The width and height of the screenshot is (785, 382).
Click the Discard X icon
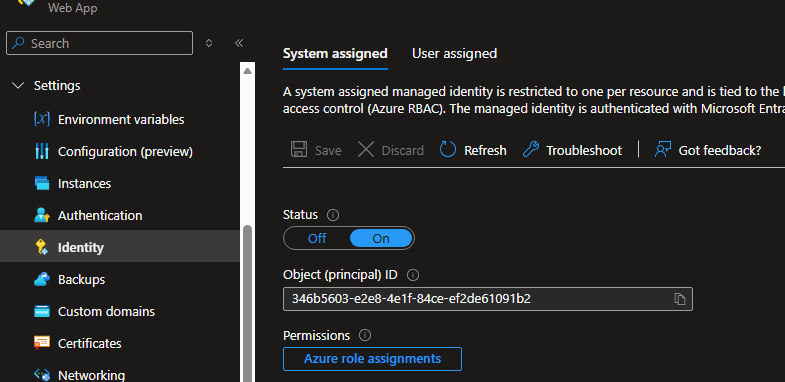(366, 150)
